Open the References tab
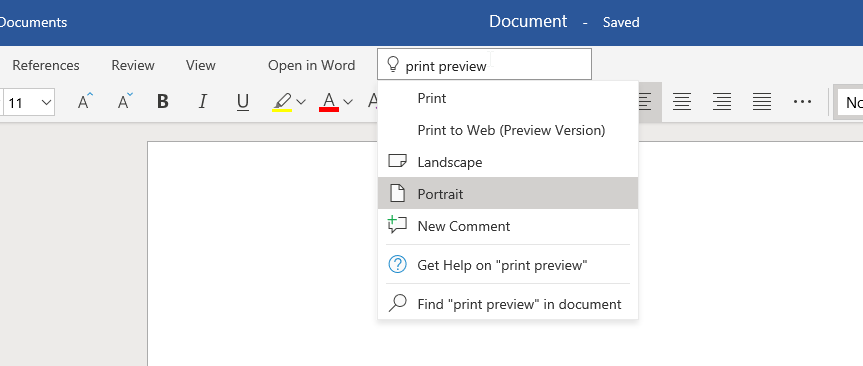 pos(46,65)
